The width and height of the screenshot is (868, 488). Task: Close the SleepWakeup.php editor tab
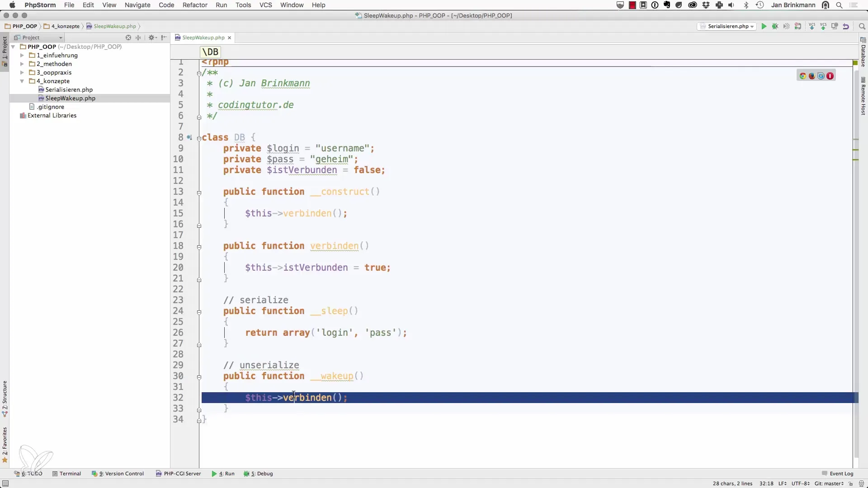coord(229,38)
